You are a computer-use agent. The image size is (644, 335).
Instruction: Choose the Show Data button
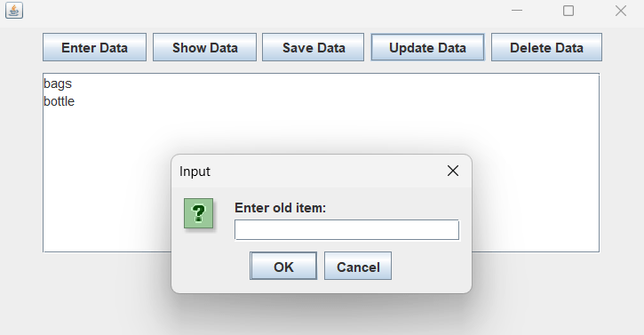click(204, 47)
